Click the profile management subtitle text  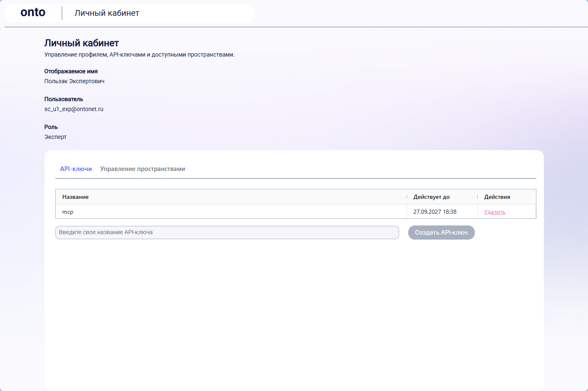(x=139, y=54)
